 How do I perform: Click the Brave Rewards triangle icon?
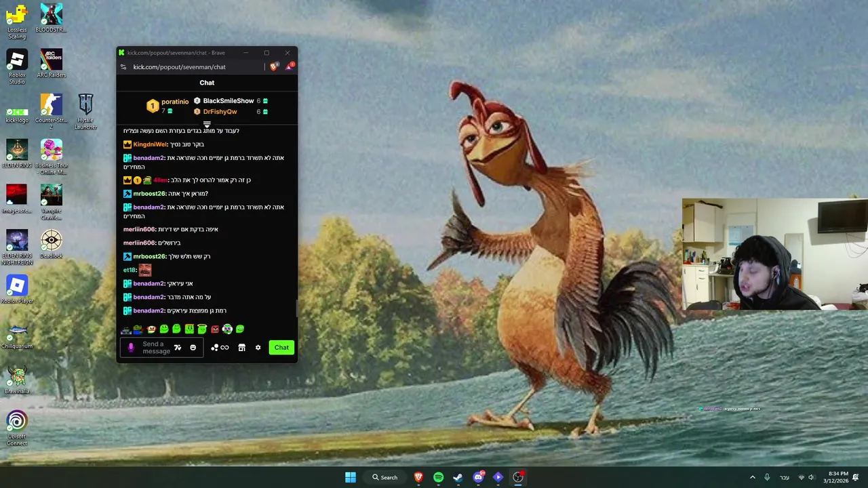point(290,66)
